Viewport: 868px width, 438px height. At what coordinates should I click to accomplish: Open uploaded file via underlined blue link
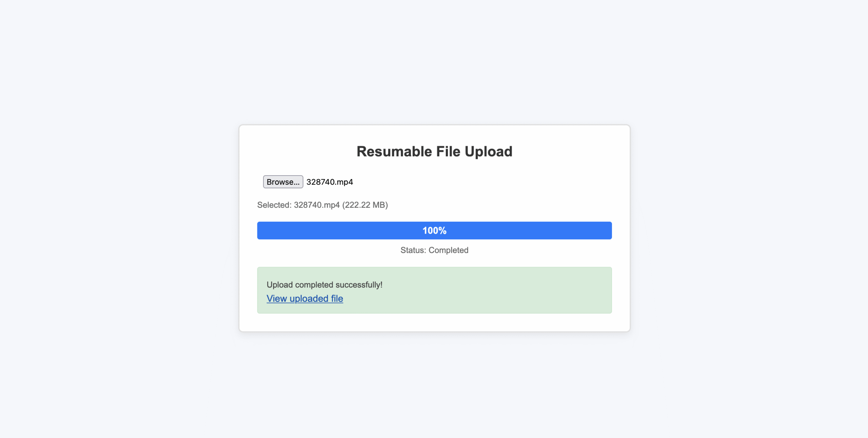point(304,298)
